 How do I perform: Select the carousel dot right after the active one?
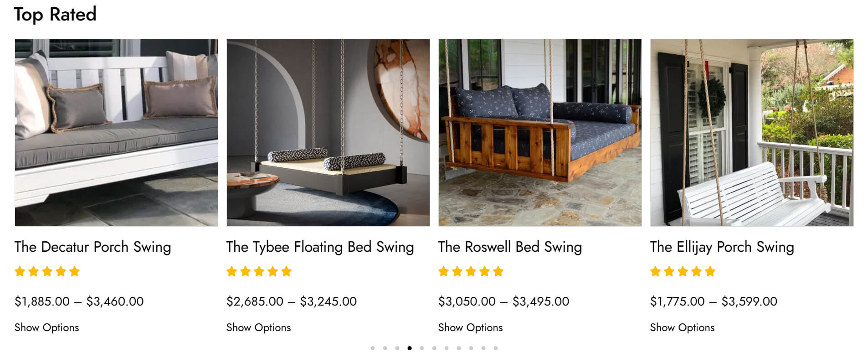click(x=422, y=348)
